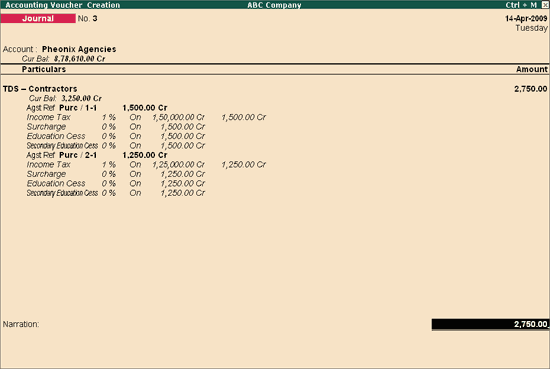Viewport: 550px width, 369px height.
Task: Select the 1,500.00 Cr reference amount
Action: point(145,108)
